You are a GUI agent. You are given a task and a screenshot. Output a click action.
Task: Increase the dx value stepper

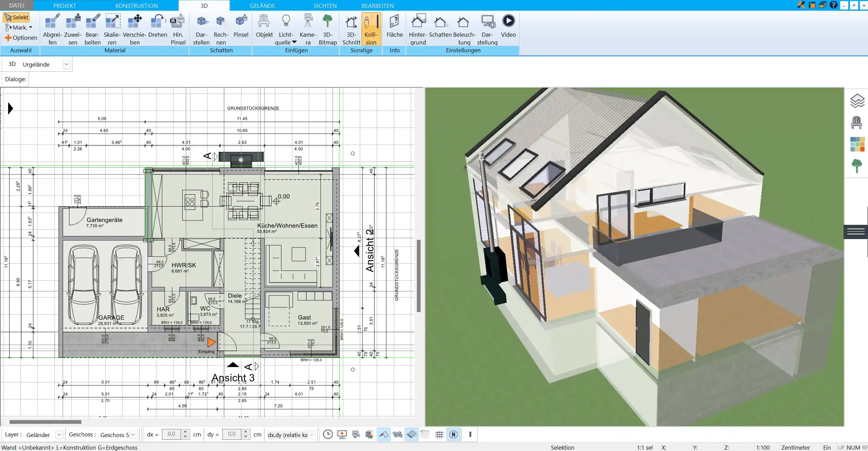[x=185, y=432]
